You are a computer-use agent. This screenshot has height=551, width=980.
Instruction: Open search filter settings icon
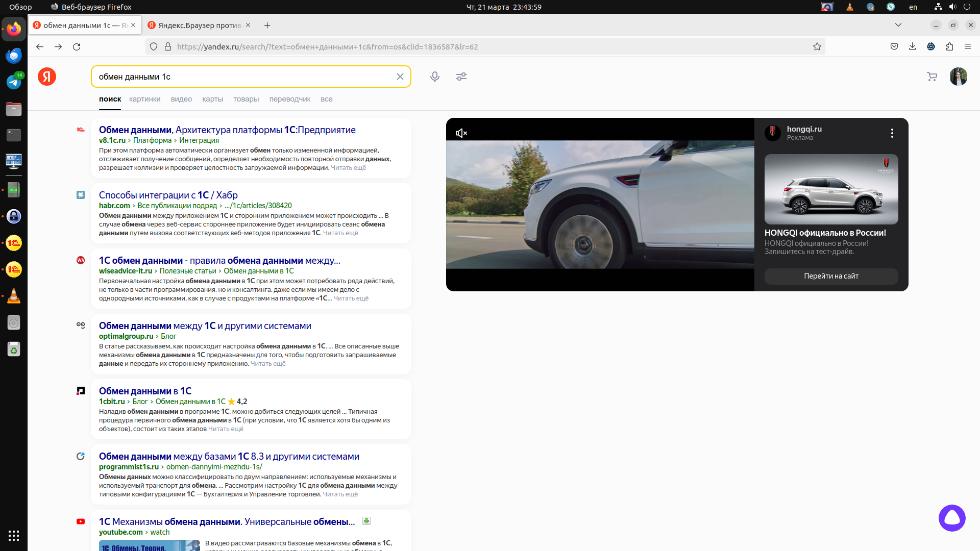(x=461, y=77)
